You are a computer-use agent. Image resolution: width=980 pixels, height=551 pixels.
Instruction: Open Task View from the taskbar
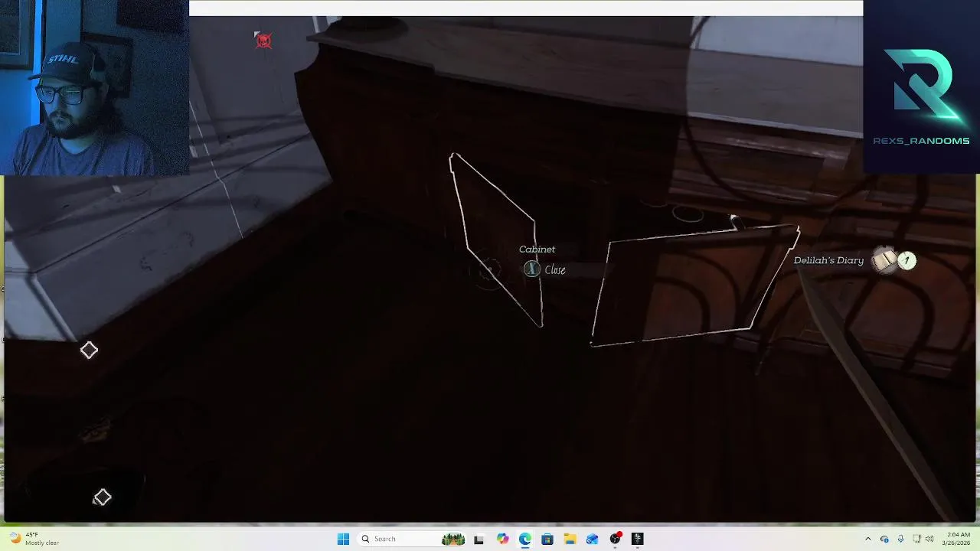click(x=479, y=539)
